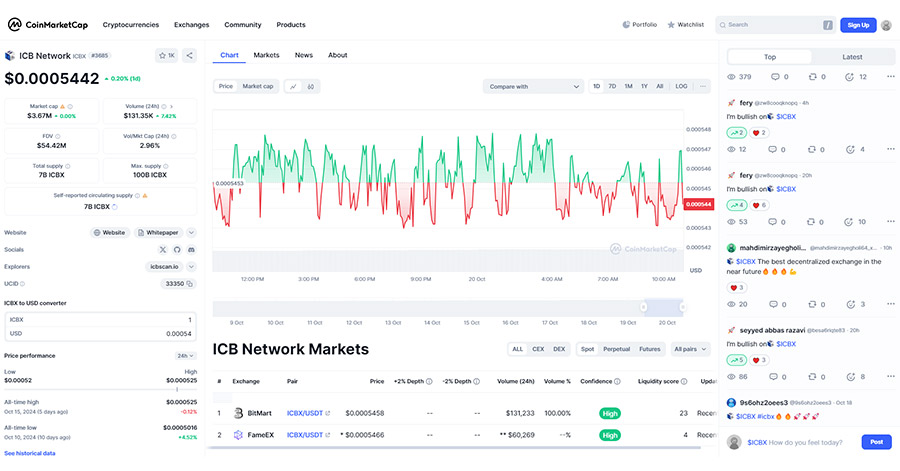Open the Whitepaper link
Image resolution: width=900 pixels, height=471 pixels.
click(158, 232)
